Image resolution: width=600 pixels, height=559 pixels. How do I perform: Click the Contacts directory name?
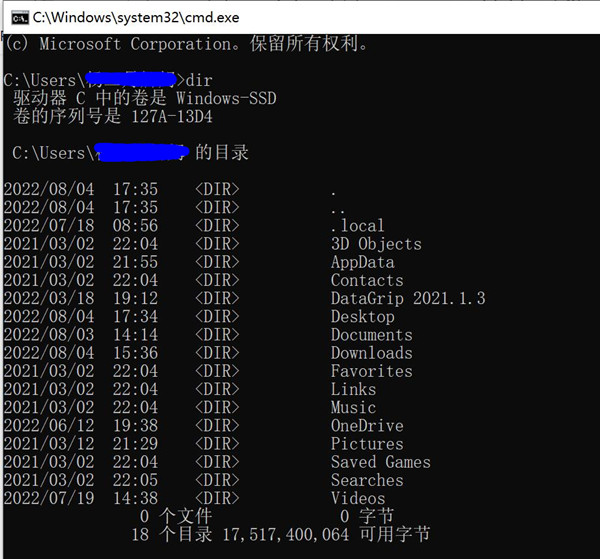tap(367, 281)
